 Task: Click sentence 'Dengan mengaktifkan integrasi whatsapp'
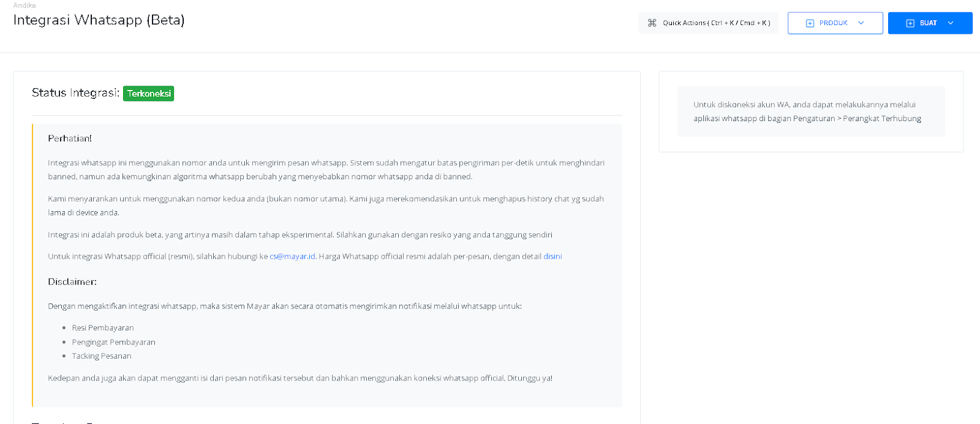coord(285,306)
